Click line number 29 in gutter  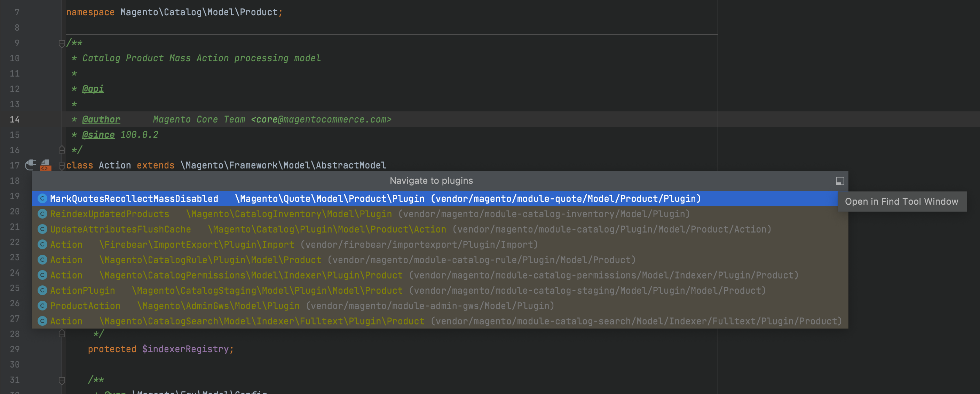click(x=15, y=349)
